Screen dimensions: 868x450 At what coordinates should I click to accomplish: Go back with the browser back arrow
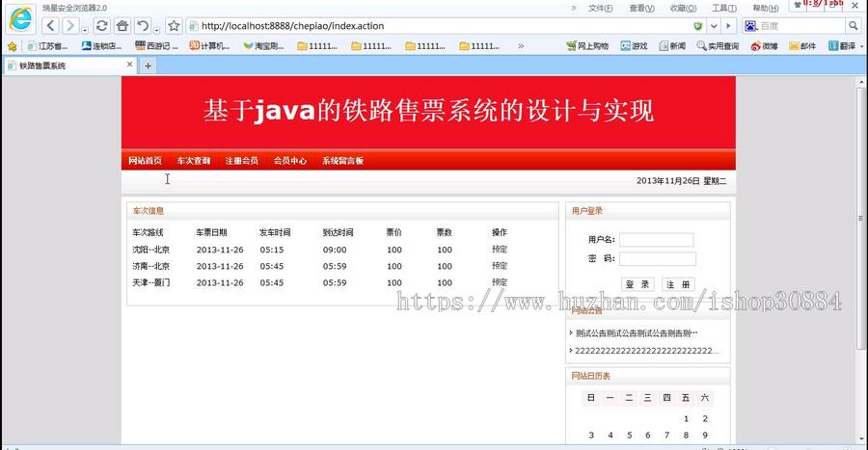(x=50, y=25)
